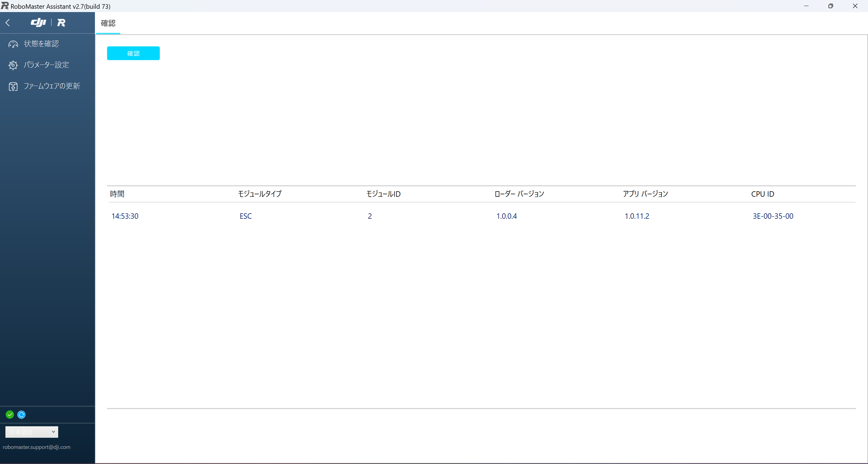
Task: Open ファームウェアの更新 from the sidebar menu
Action: pyautogui.click(x=52, y=86)
